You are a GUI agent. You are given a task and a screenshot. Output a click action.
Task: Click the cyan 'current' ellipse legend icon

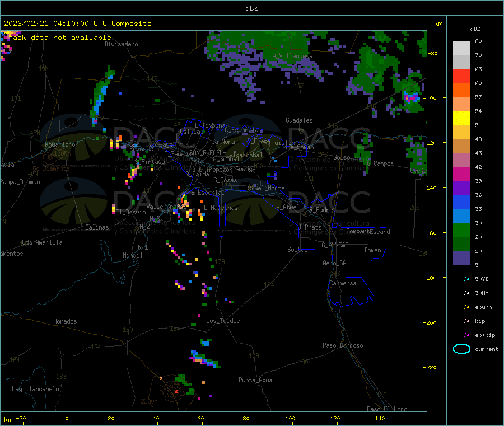coord(461,349)
